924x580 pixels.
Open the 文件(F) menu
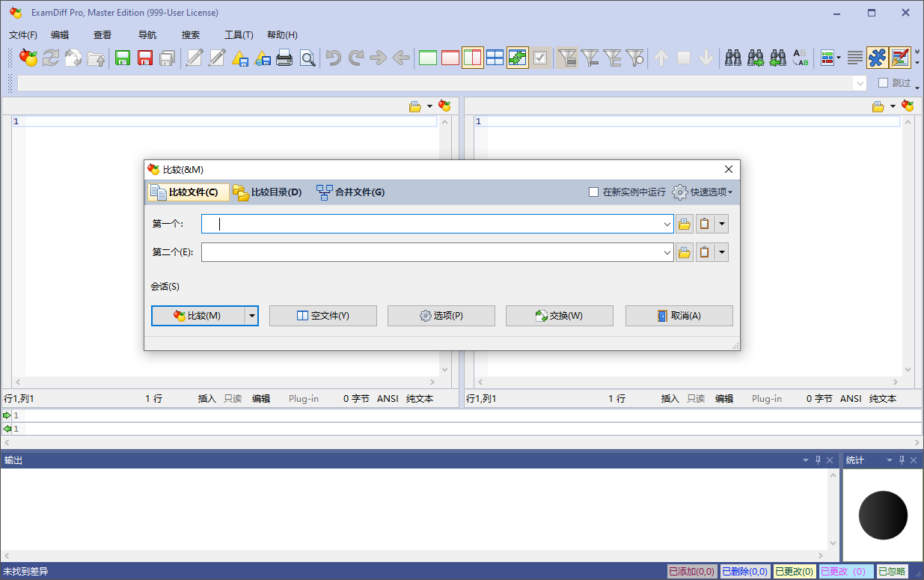coord(23,35)
